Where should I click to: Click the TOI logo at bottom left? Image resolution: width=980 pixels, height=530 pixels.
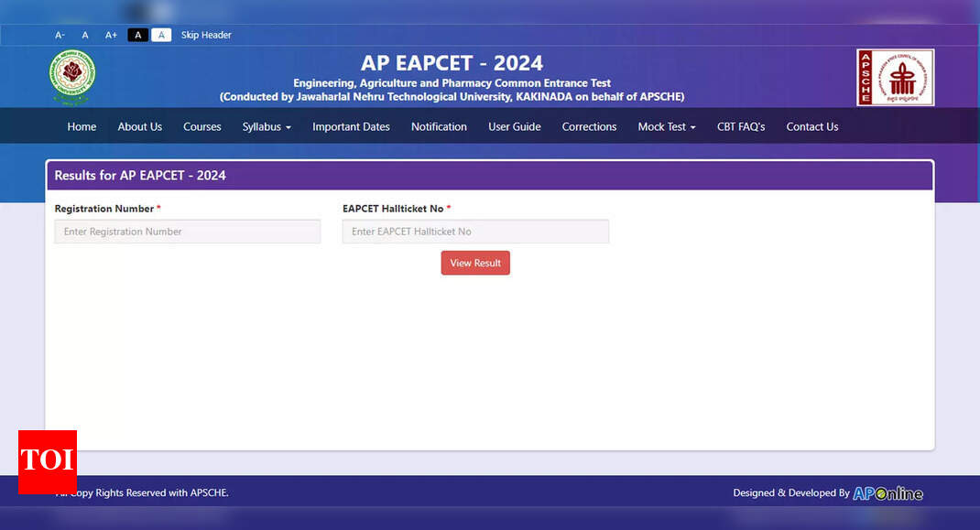click(48, 461)
